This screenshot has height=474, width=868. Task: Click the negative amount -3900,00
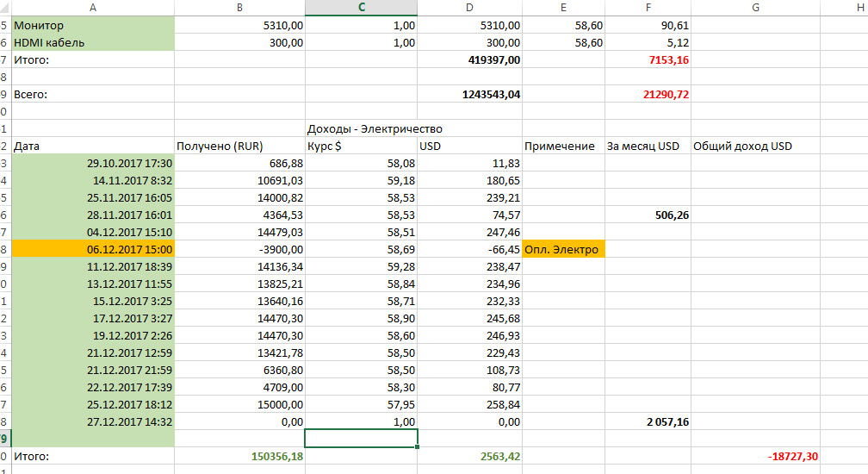282,249
